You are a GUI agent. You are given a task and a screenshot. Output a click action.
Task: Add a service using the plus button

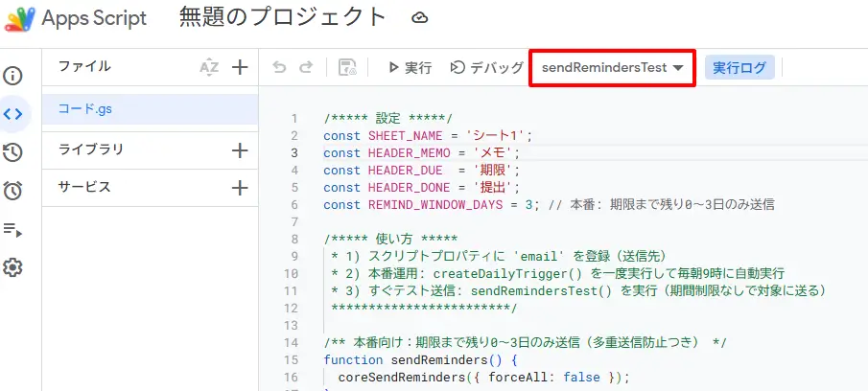pos(240,188)
